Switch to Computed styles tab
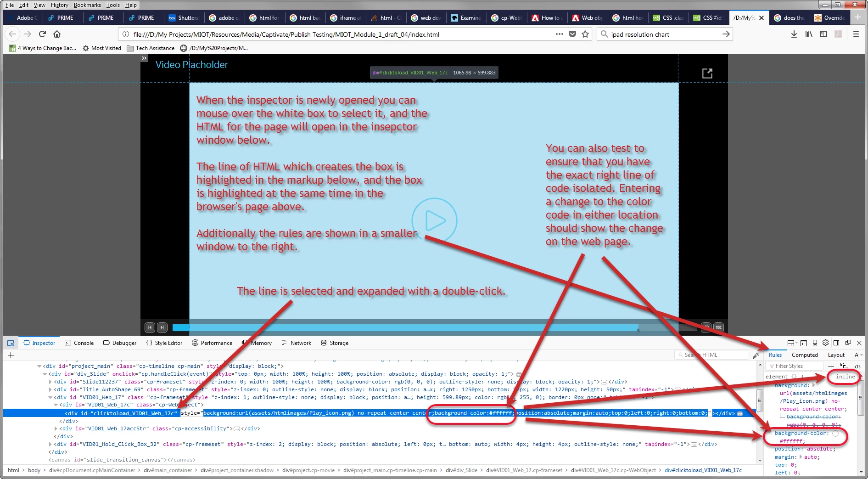 tap(805, 355)
